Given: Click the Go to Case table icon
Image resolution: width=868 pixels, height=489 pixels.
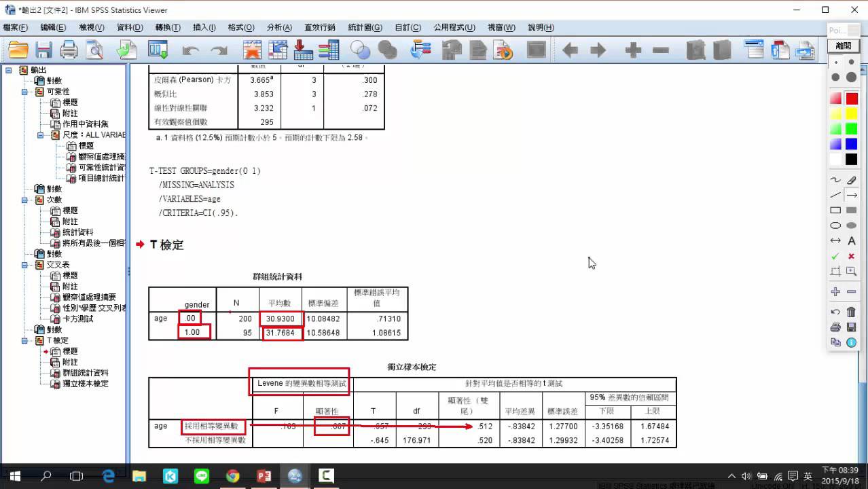Looking at the screenshot, I should pos(278,50).
